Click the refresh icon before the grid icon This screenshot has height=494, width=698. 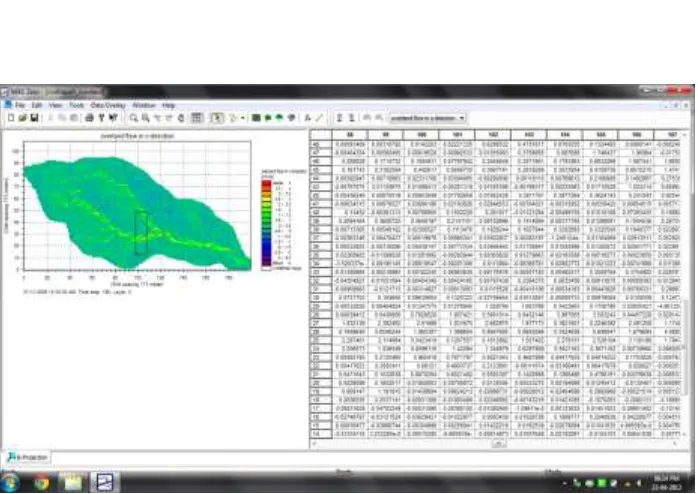[181, 118]
